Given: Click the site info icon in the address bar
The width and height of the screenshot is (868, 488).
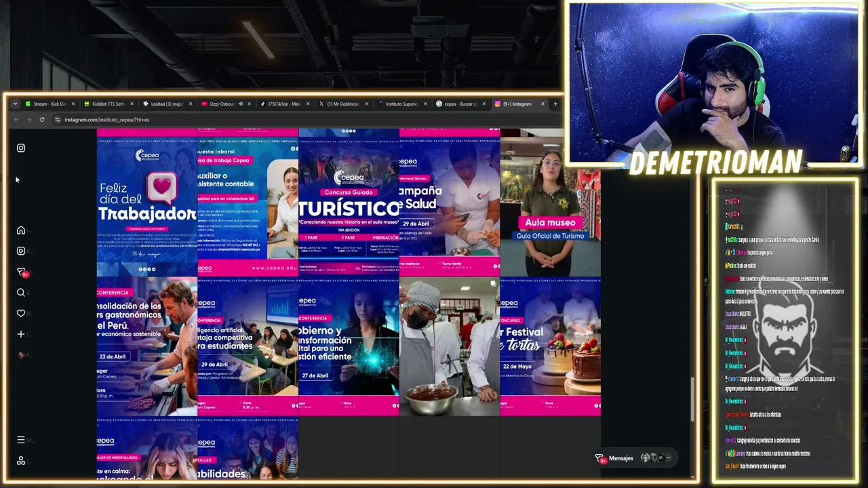Looking at the screenshot, I should [58, 120].
